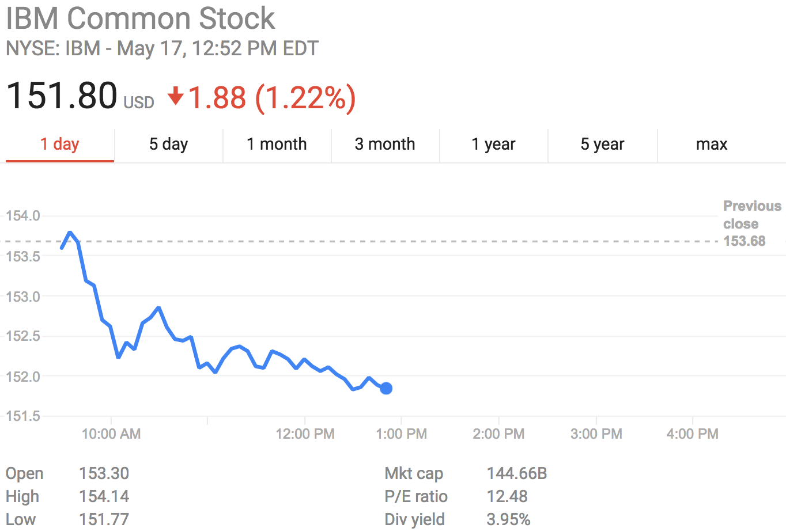
Task: Open the 1 month chart range
Action: (x=277, y=145)
